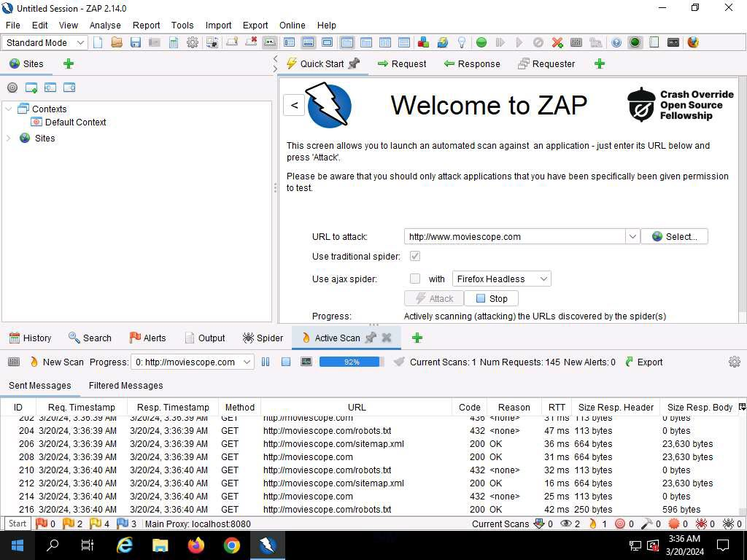Open the Firefox Headless browser dropdown

[501, 279]
